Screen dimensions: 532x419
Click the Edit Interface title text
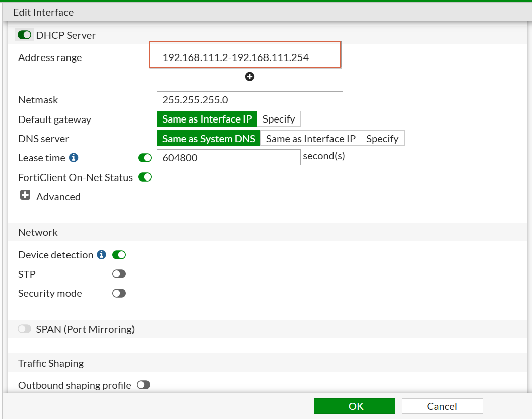pyautogui.click(x=43, y=12)
